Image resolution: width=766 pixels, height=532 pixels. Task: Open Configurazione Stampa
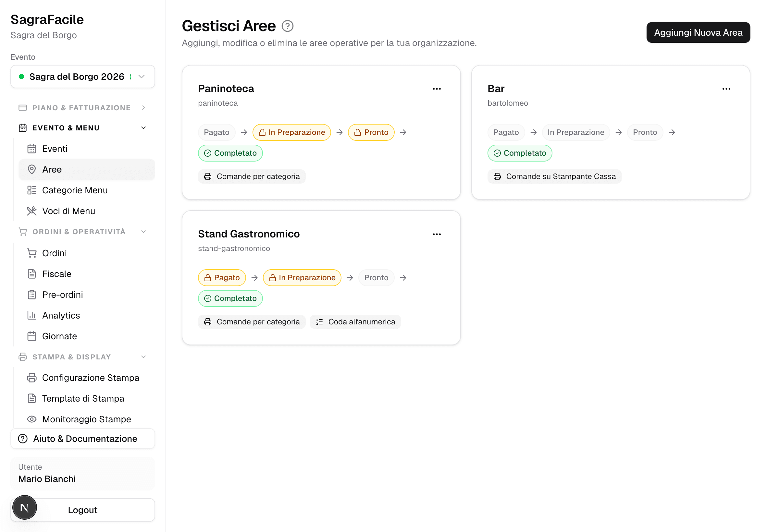87,378
